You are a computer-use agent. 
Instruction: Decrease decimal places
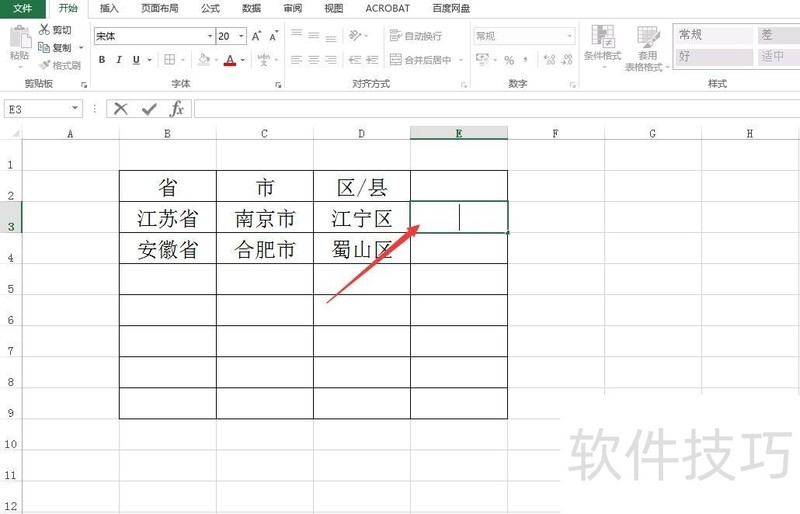pyautogui.click(x=567, y=60)
